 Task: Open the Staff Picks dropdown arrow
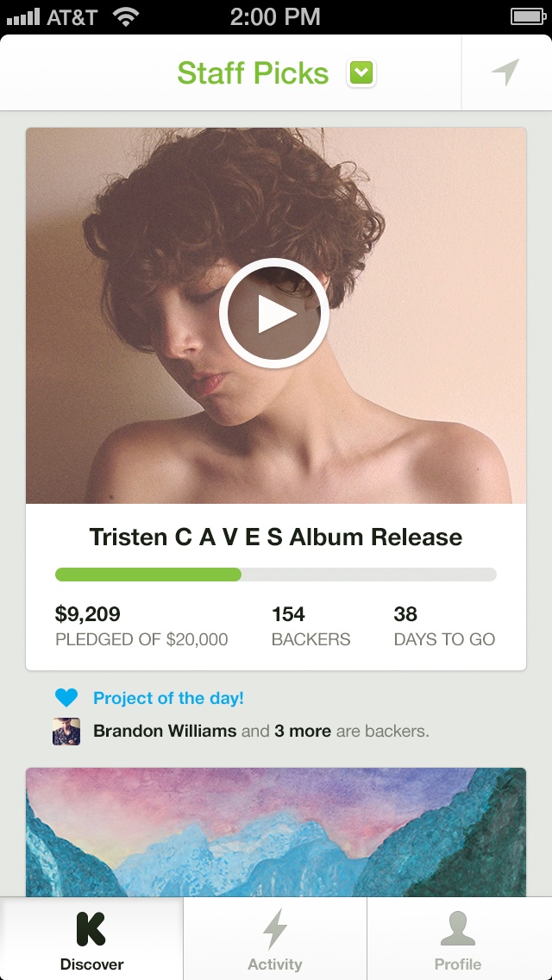[x=361, y=73]
